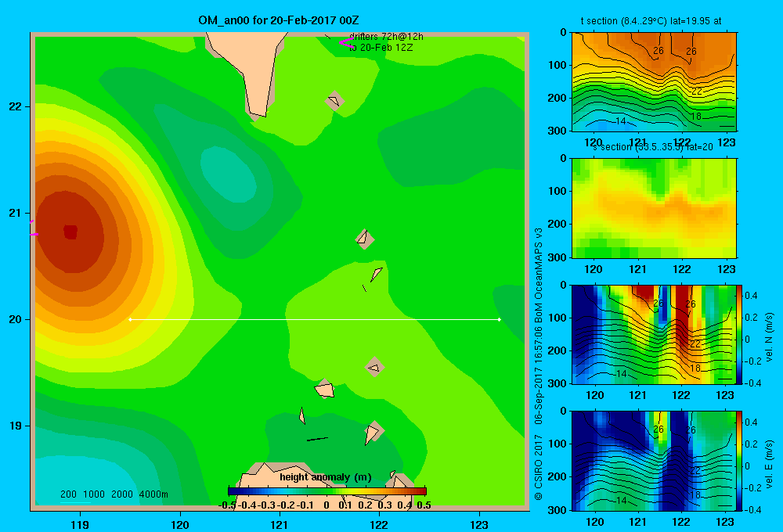Click the "vel. E (m/s)" axis label
This screenshot has width=783, height=532.
(769, 464)
